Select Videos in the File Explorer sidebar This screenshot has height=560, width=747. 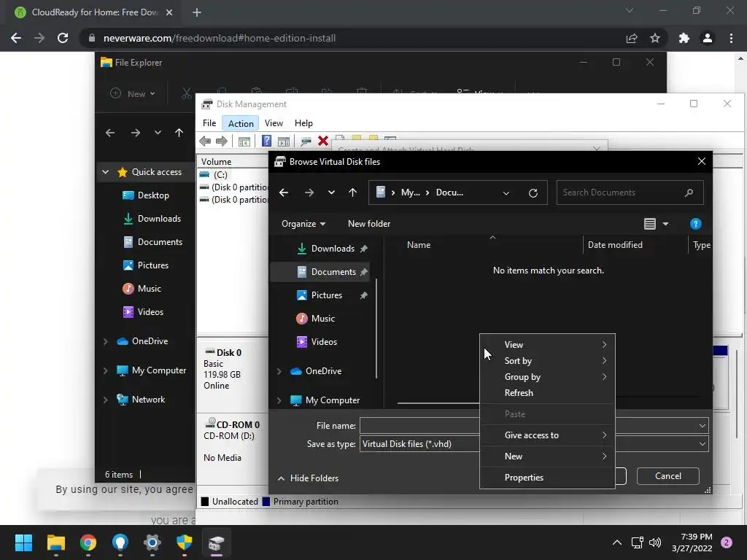[x=145, y=312]
